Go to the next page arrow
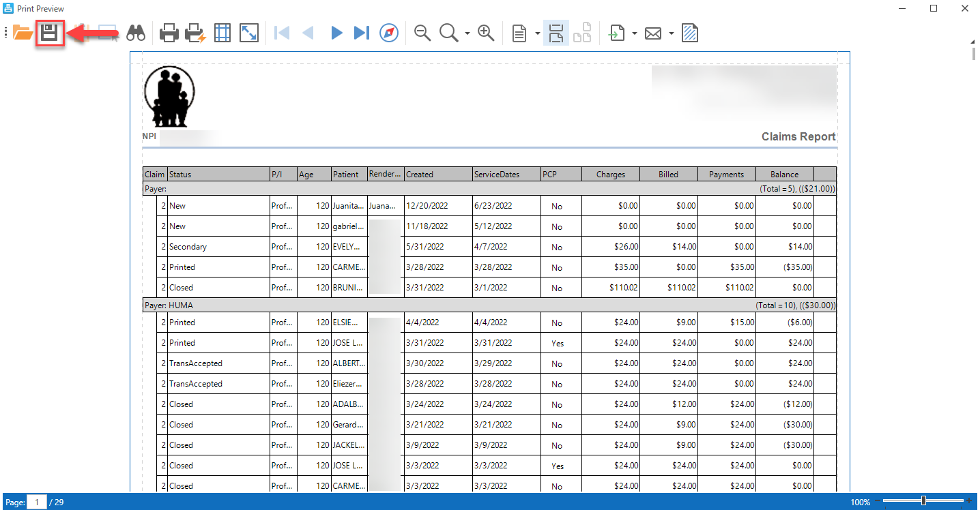Image resolution: width=980 pixels, height=510 pixels. [336, 33]
